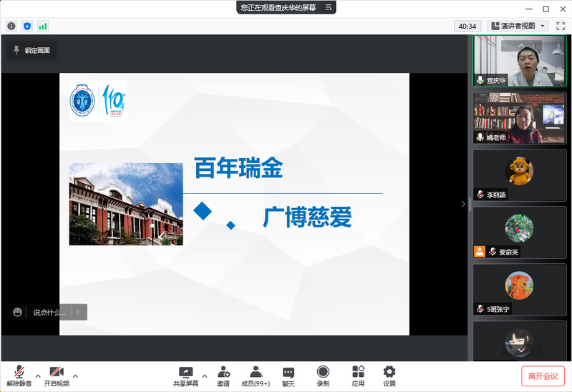Click microphone icon of 姚老师

click(x=480, y=137)
